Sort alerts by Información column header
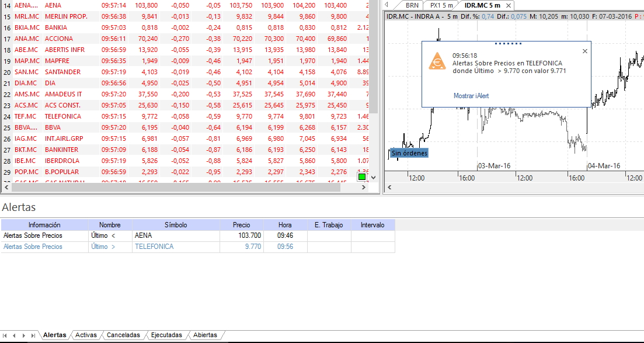Viewport: 644px width, 343px height. [44, 225]
